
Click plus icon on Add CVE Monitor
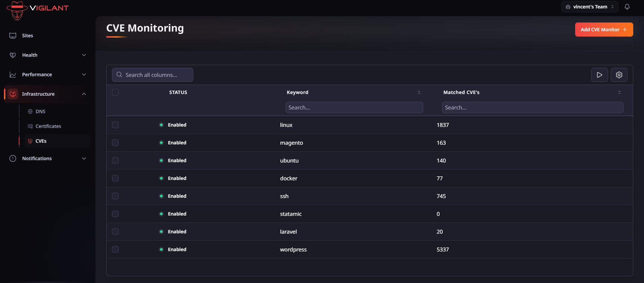pyautogui.click(x=625, y=30)
